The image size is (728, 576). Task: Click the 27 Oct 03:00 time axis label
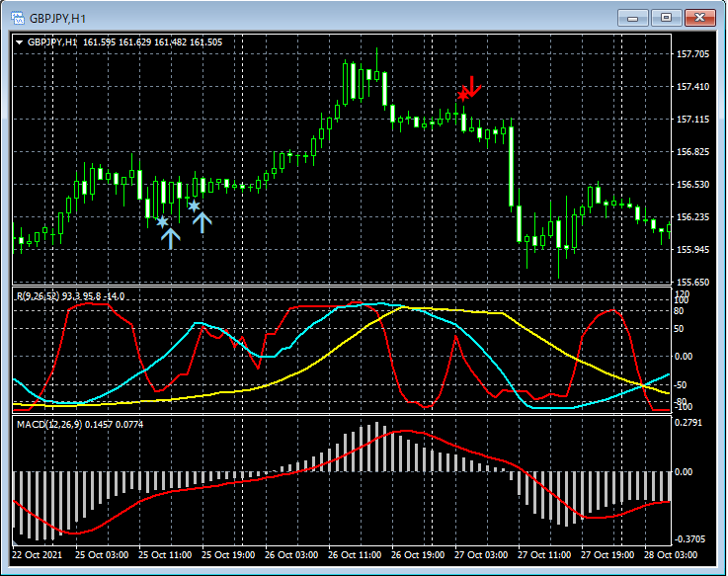pos(481,554)
